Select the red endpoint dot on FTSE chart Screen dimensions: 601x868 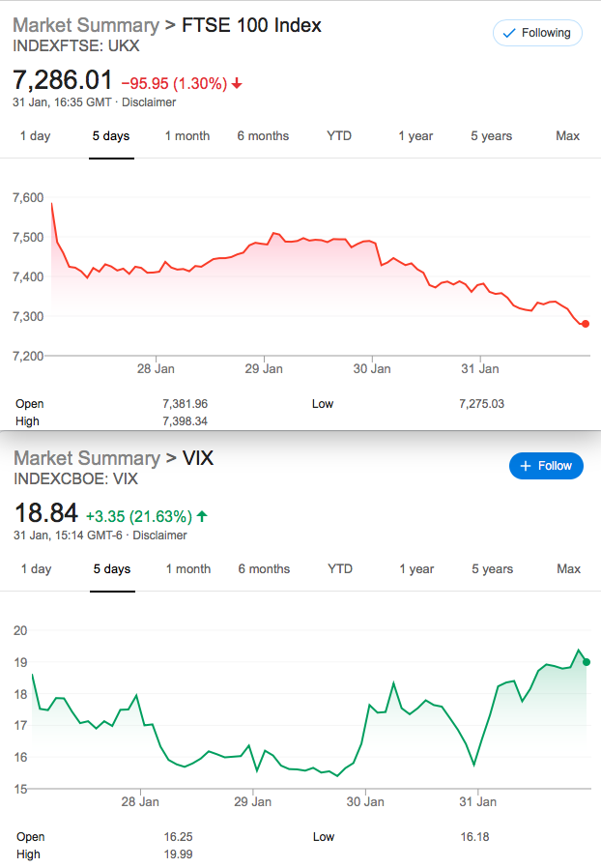pos(586,324)
